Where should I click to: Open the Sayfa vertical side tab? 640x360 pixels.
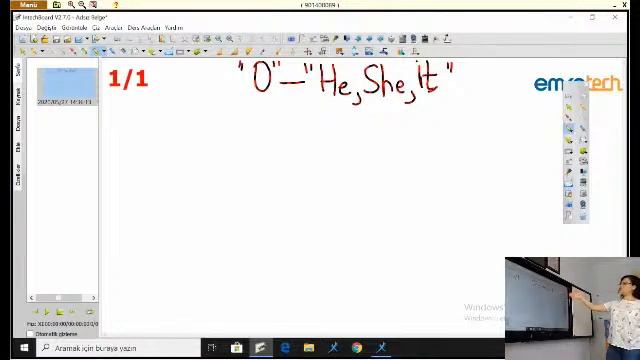point(18,70)
